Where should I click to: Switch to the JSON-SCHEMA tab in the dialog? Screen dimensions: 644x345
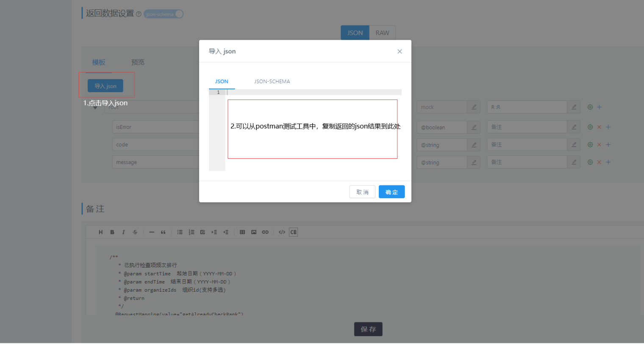coord(272,81)
